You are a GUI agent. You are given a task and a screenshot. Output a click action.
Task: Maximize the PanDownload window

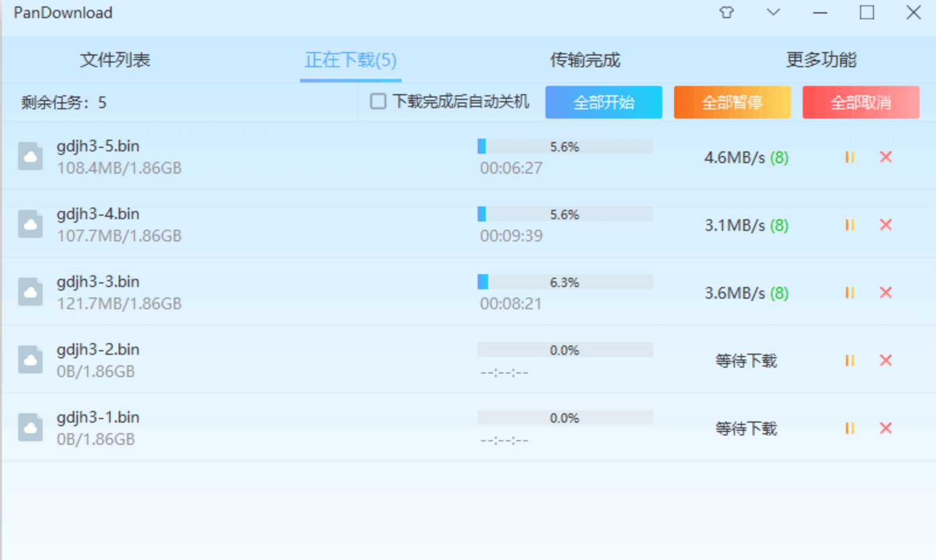point(867,12)
